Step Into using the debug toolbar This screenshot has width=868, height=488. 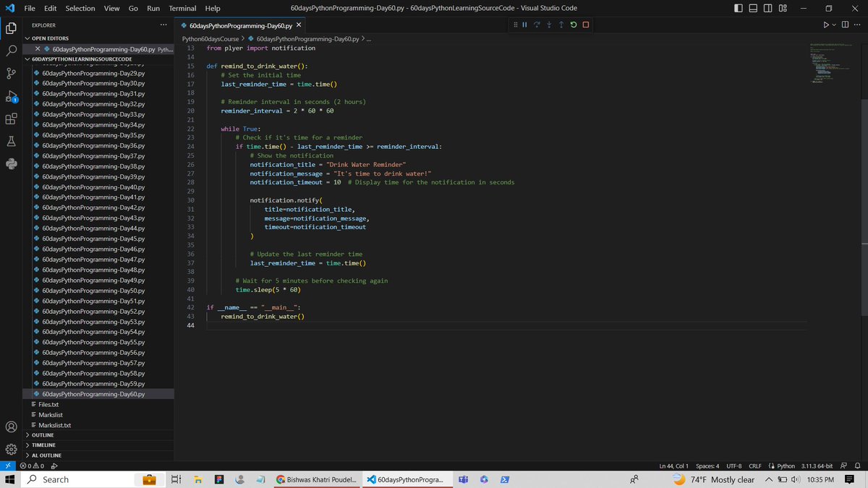pyautogui.click(x=548, y=25)
